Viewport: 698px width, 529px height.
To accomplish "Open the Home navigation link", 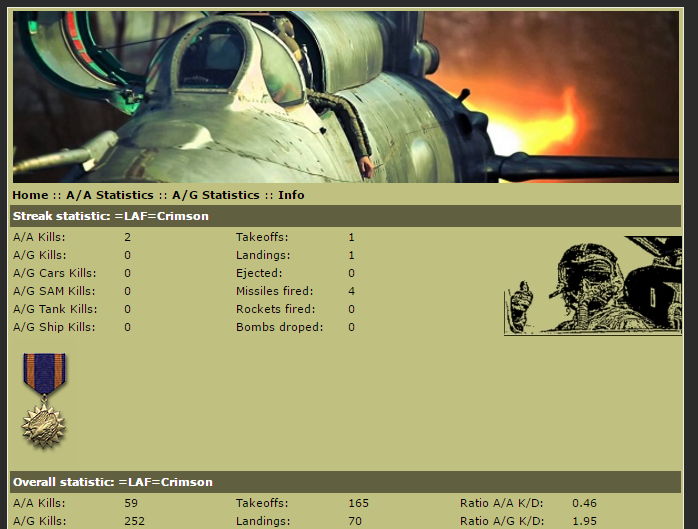I will (x=30, y=195).
